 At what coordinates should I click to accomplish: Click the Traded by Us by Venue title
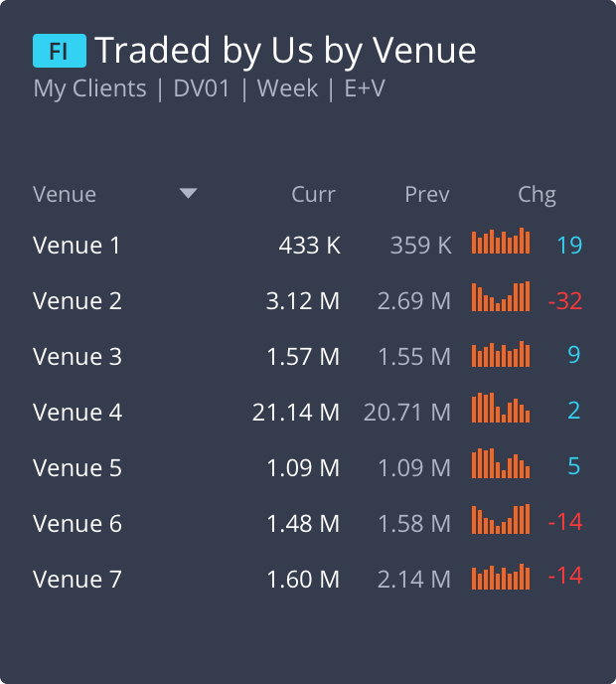coord(285,50)
